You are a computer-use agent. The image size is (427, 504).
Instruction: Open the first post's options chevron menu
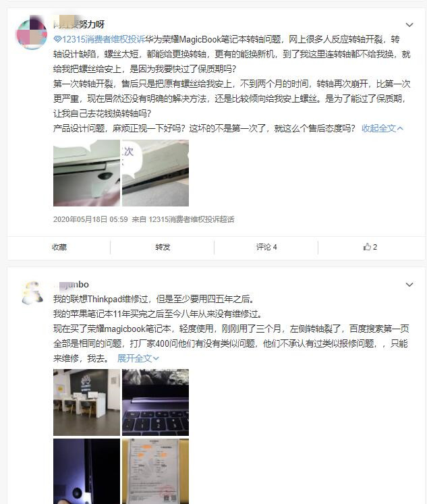[x=409, y=25]
